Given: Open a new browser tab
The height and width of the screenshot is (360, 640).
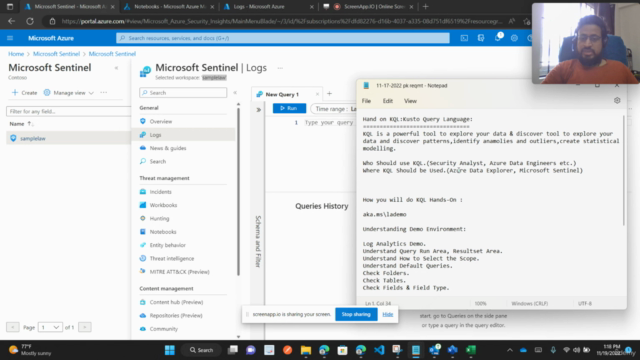Looking at the screenshot, I should point(425,7).
